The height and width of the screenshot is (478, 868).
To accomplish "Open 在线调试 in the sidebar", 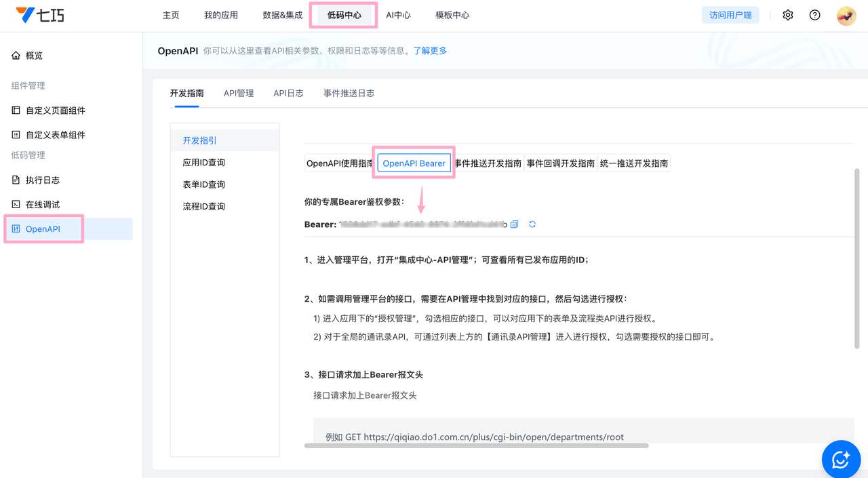I will 42,205.
